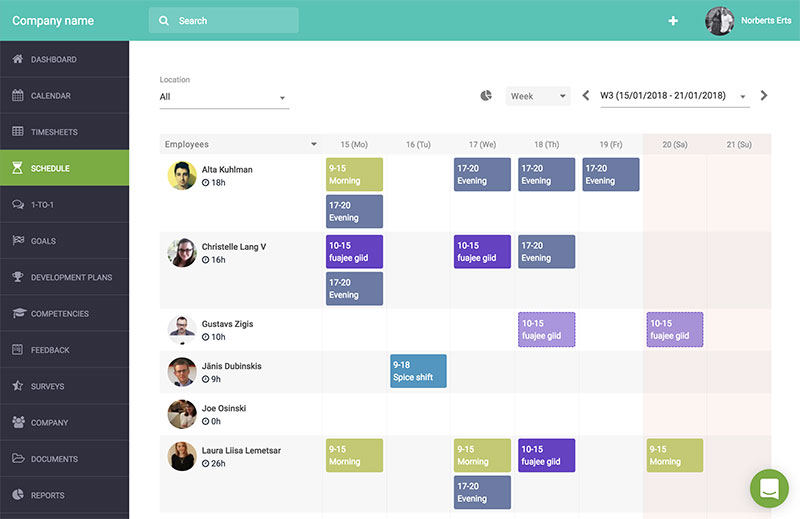This screenshot has width=800, height=519.
Task: Click the Timesheets grid icon
Action: tap(17, 131)
